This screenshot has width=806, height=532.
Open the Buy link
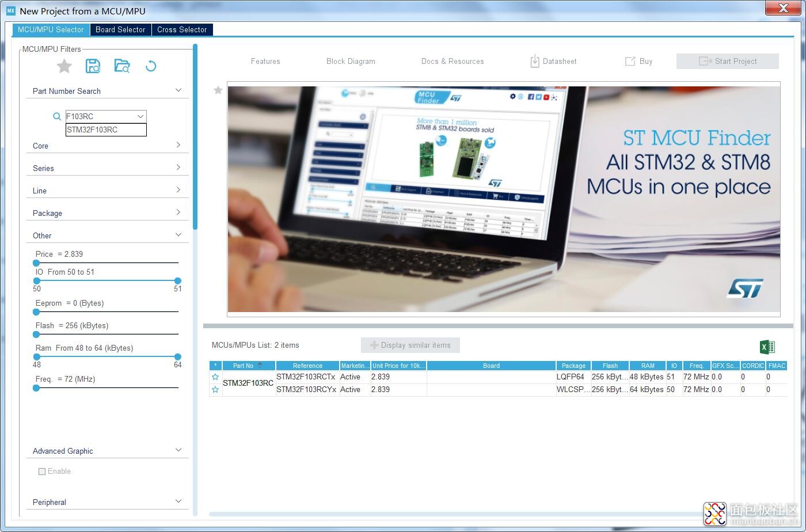638,61
